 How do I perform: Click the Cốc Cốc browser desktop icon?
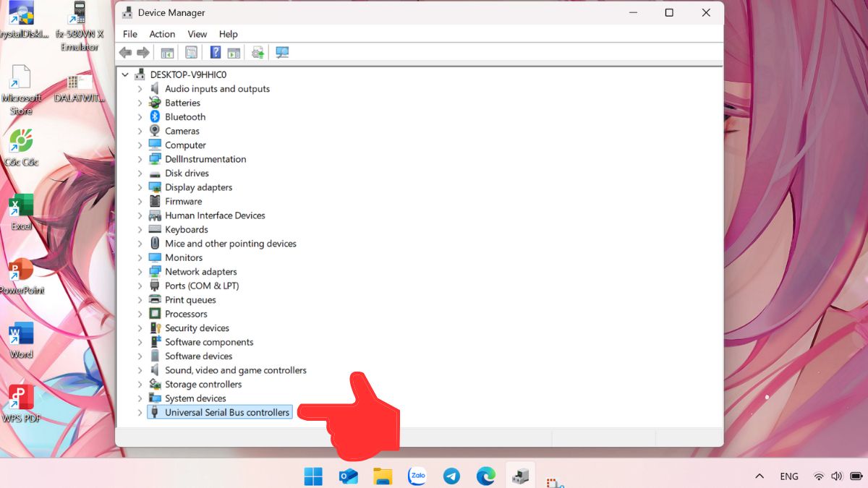(21, 147)
